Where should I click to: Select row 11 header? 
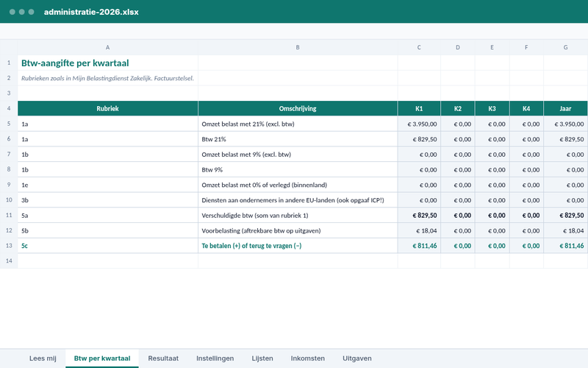pos(9,215)
